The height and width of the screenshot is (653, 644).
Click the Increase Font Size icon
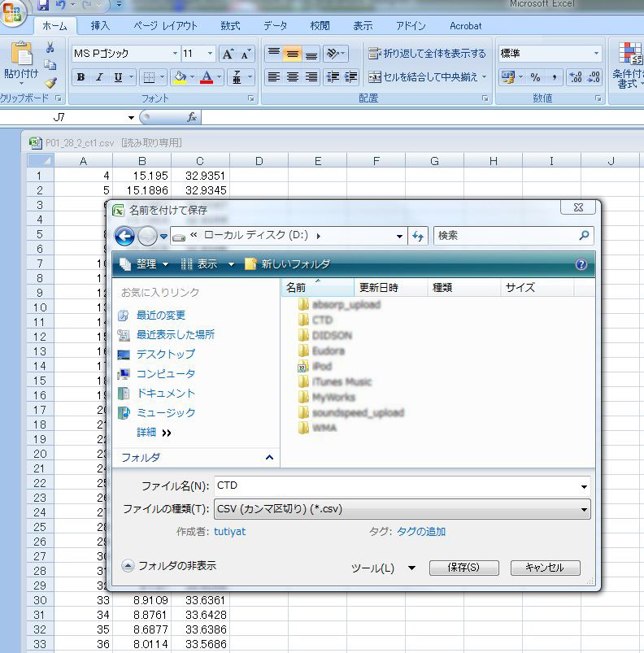(x=228, y=54)
